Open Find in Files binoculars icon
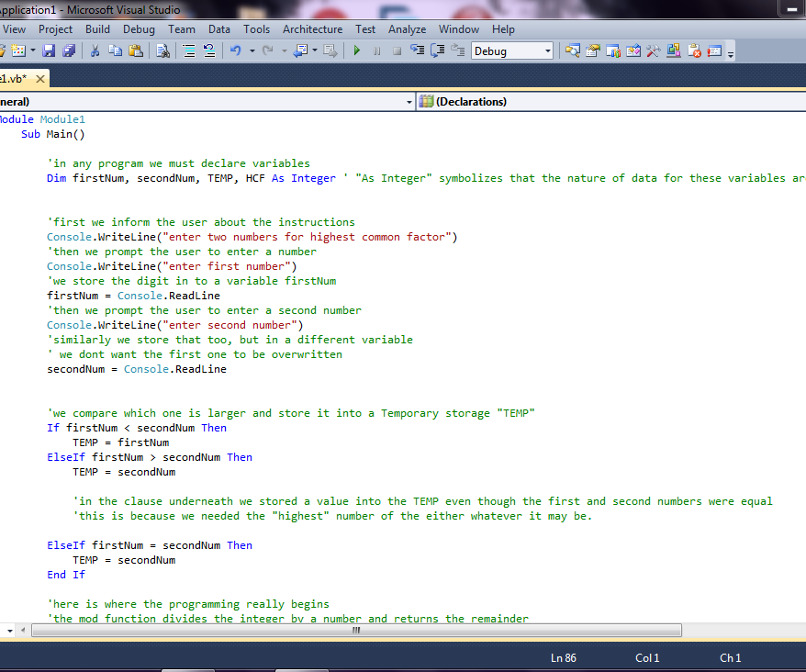The height and width of the screenshot is (672, 806). click(x=163, y=50)
